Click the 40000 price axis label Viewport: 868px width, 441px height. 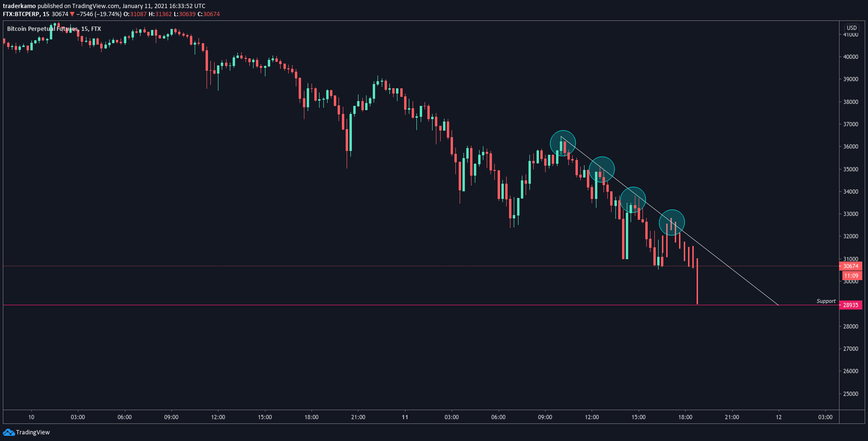[851, 57]
